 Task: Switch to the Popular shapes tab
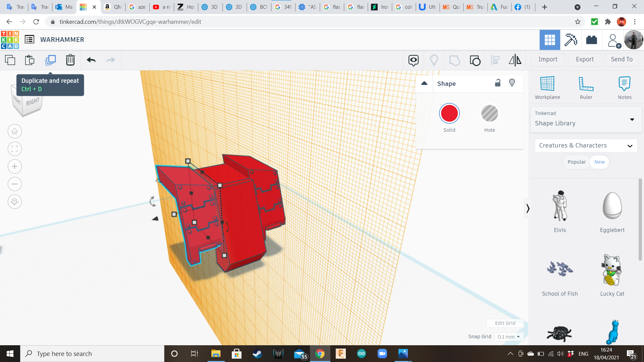pyautogui.click(x=577, y=162)
